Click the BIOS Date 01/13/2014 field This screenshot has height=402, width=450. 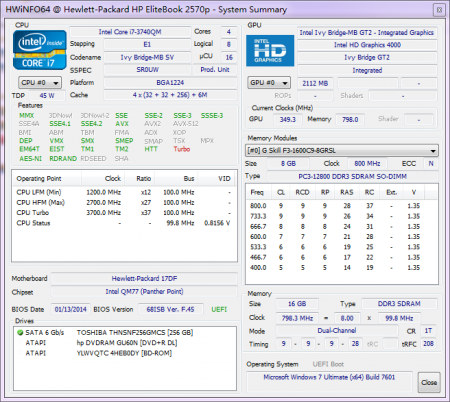point(71,309)
